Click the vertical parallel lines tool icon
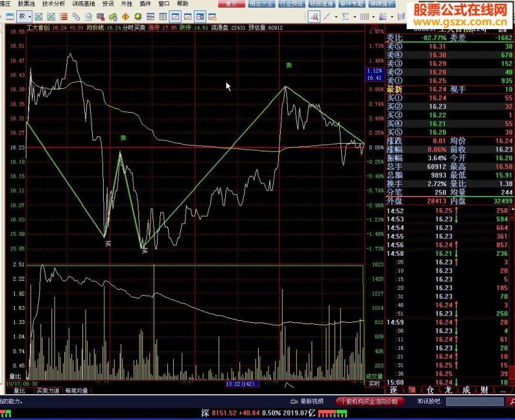Viewport: 515px width, 420px height. (364, 17)
